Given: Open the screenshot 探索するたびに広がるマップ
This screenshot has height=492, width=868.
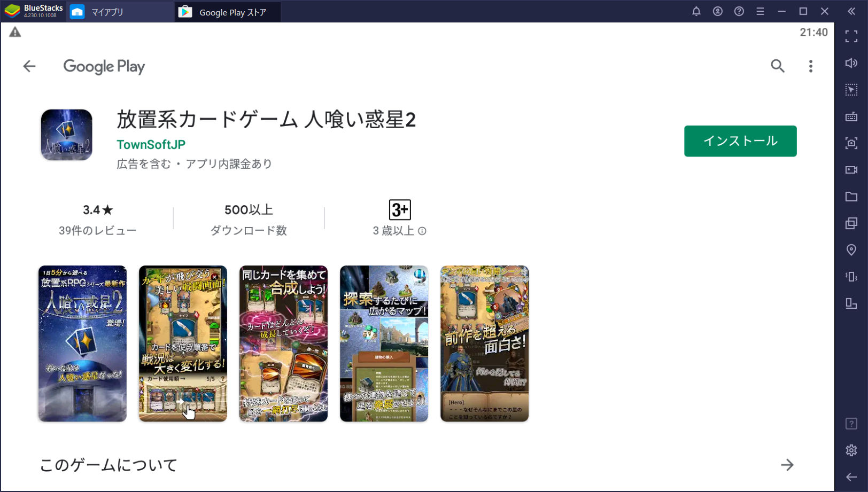Looking at the screenshot, I should click(384, 343).
